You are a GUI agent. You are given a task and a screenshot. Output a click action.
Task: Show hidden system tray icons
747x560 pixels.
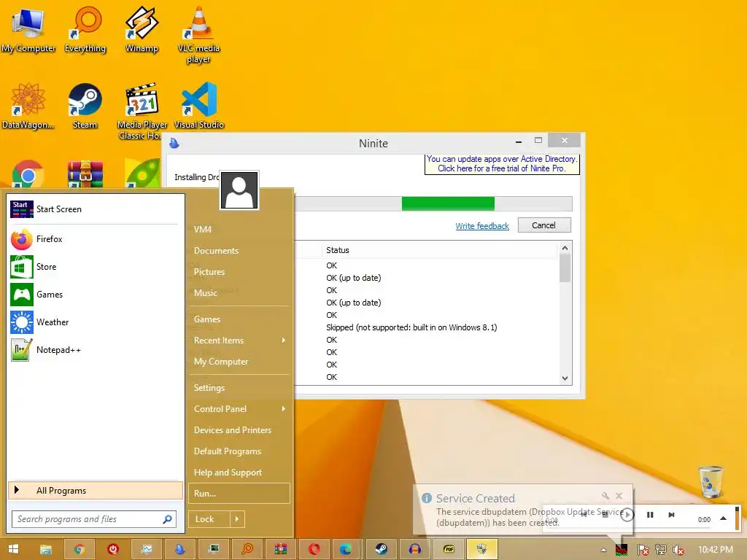(603, 550)
